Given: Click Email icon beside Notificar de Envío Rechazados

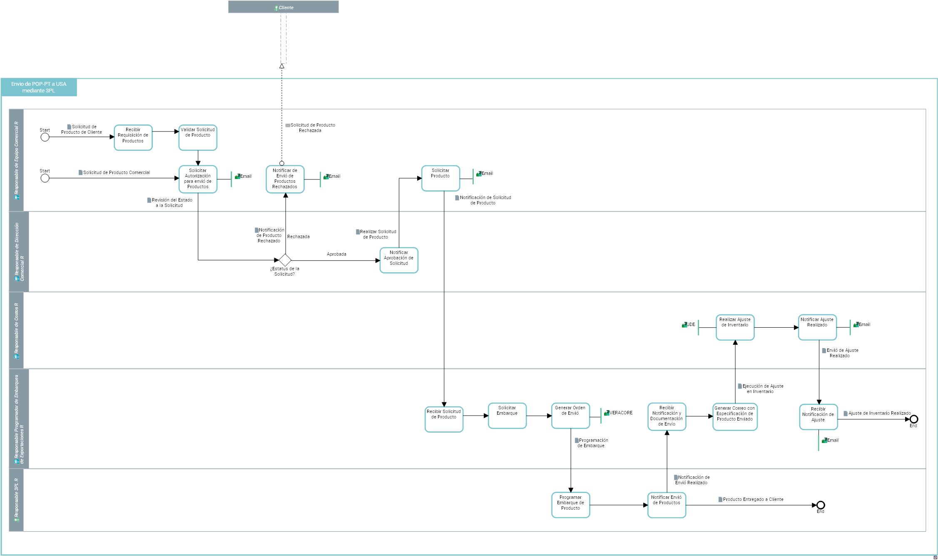Looking at the screenshot, I should 326,177.
